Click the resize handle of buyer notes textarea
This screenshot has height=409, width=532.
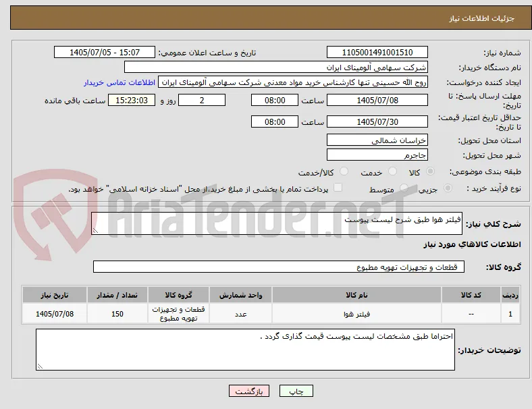(x=40, y=366)
